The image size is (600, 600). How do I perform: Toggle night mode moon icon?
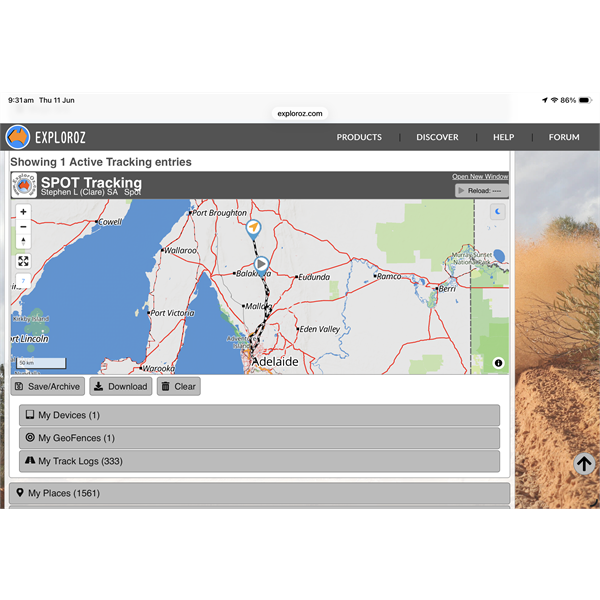click(x=498, y=212)
